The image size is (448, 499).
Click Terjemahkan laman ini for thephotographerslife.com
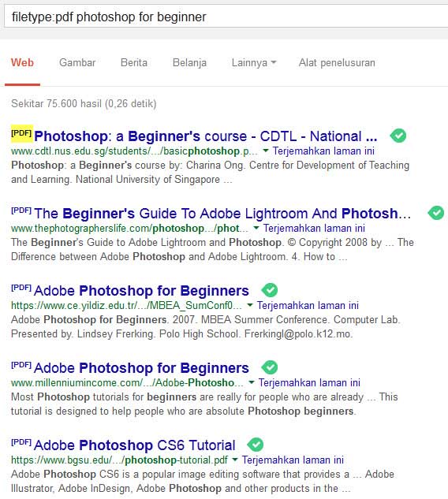point(314,228)
